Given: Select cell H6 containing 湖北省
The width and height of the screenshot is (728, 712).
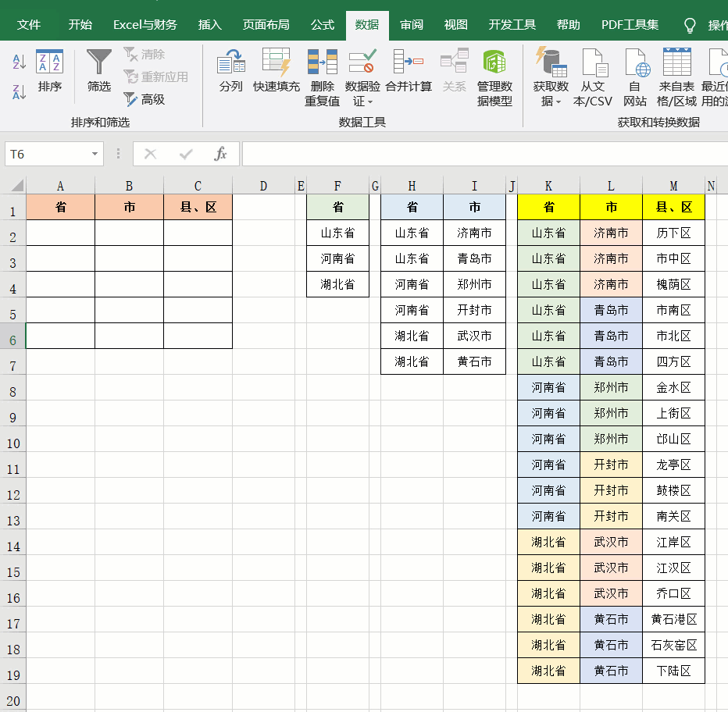Looking at the screenshot, I should coord(412,336).
